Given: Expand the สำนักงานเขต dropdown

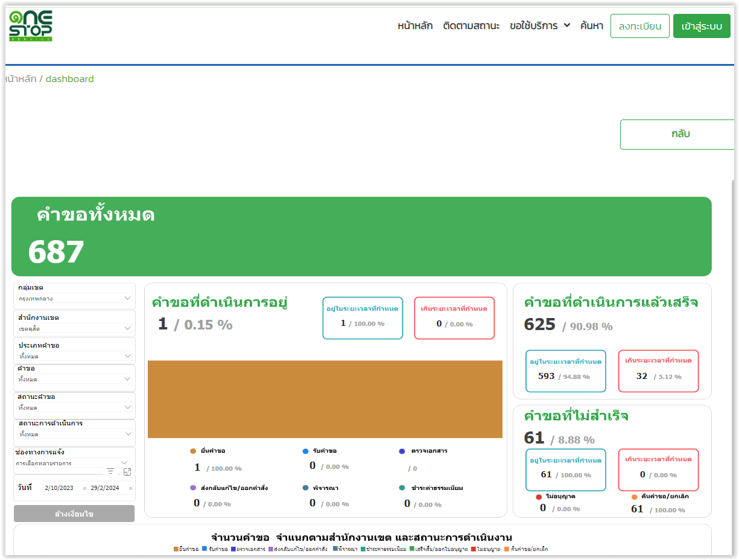Looking at the screenshot, I should [75, 328].
